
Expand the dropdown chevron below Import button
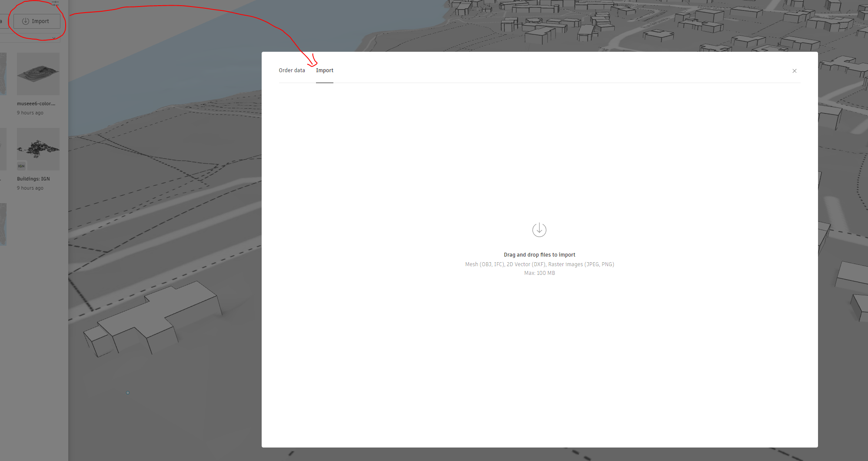[x=54, y=38]
